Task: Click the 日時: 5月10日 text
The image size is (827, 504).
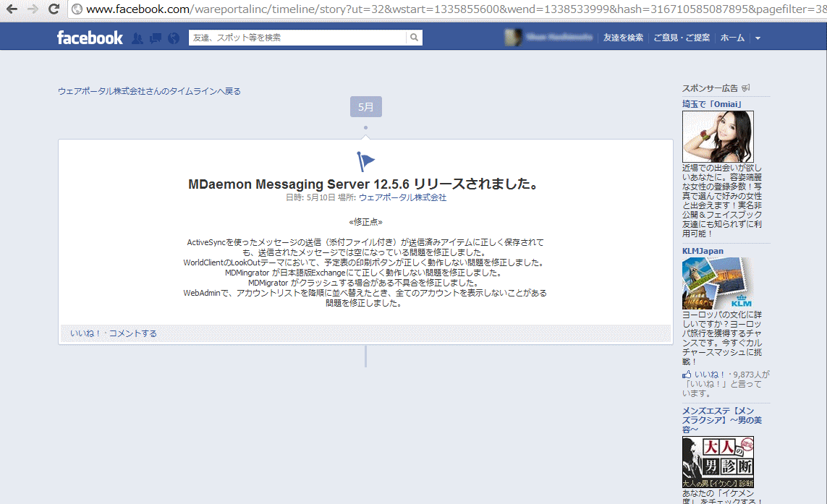Action: click(310, 197)
